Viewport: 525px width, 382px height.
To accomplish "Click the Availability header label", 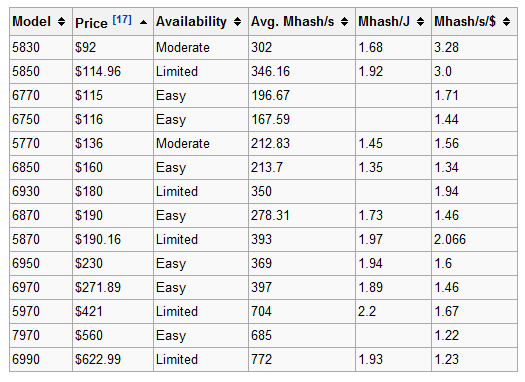I will coord(192,22).
